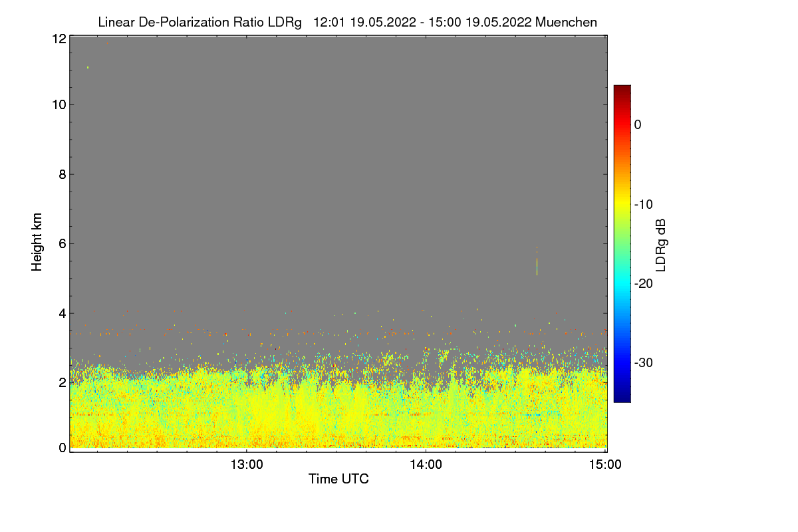Click the white vertical streak near 5.5 km

tap(537, 266)
